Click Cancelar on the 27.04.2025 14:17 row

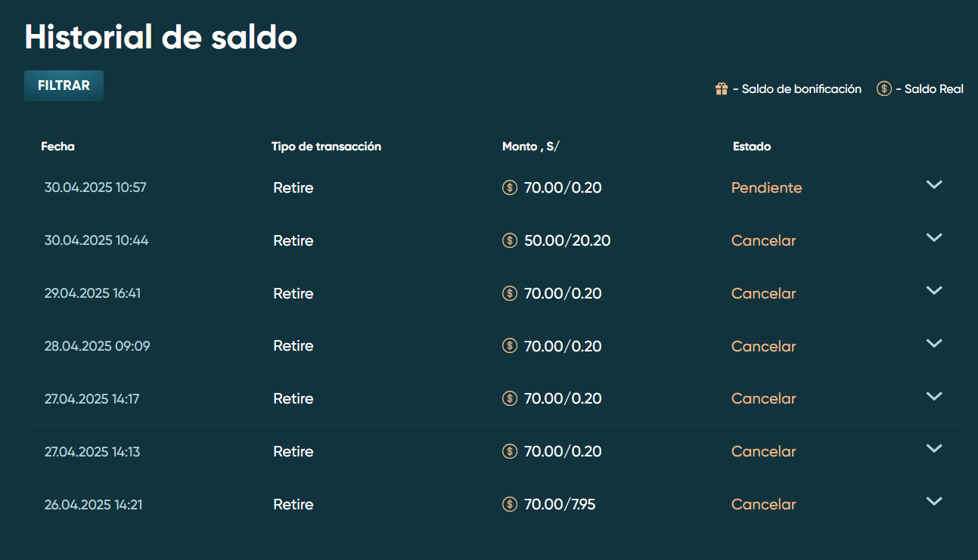pos(763,398)
